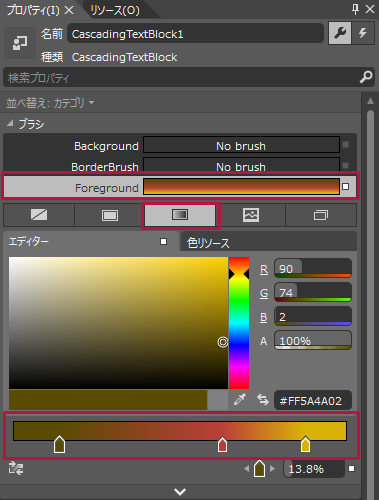Click the Foreground property marker square
Viewport: 379px width, 500px height.
(x=346, y=187)
